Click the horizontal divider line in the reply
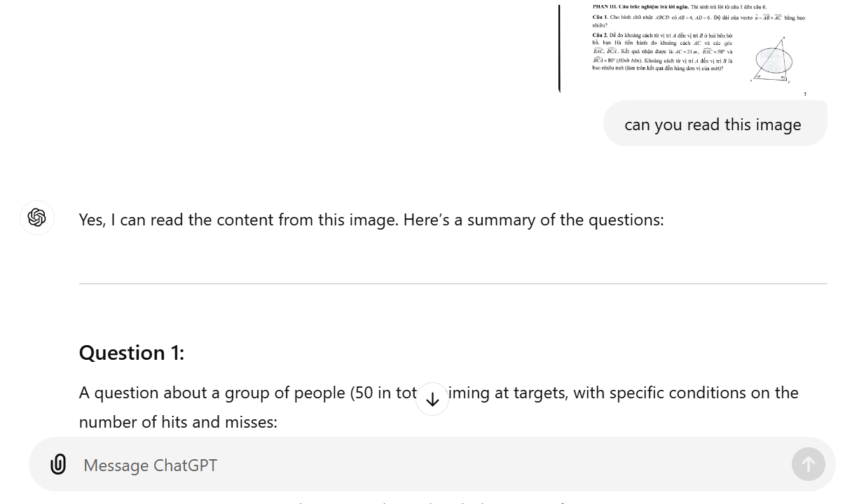 [453, 283]
